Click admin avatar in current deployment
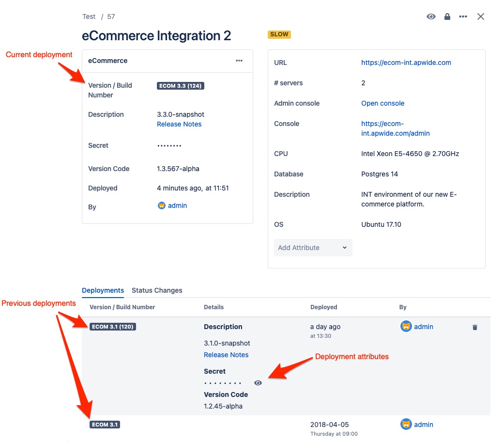Image resolution: width=504 pixels, height=442 pixels. (x=162, y=205)
